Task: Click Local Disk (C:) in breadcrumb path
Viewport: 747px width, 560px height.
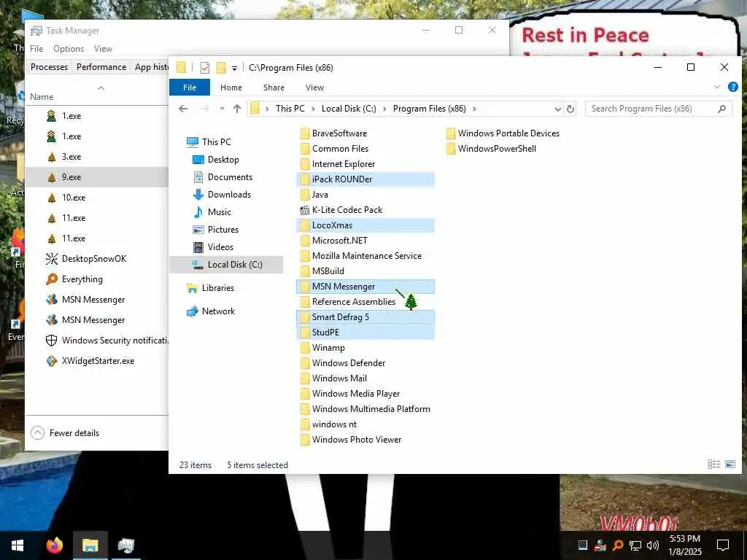Action: click(349, 109)
